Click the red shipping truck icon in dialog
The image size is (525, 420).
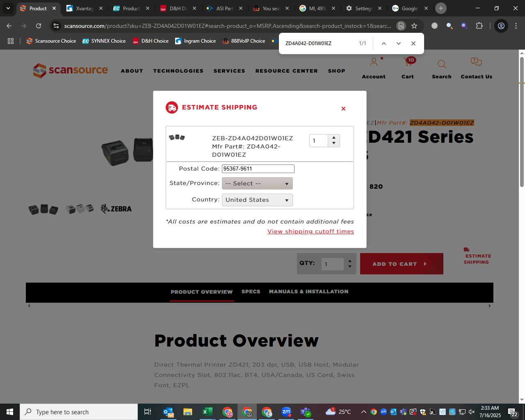coord(172,107)
